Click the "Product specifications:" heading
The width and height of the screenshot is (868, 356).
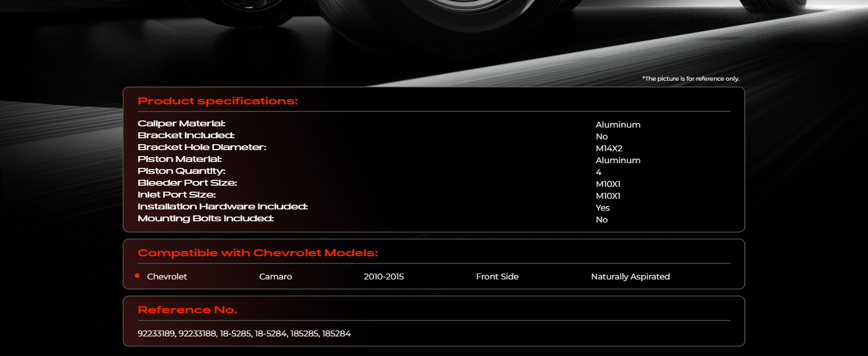[x=218, y=101]
